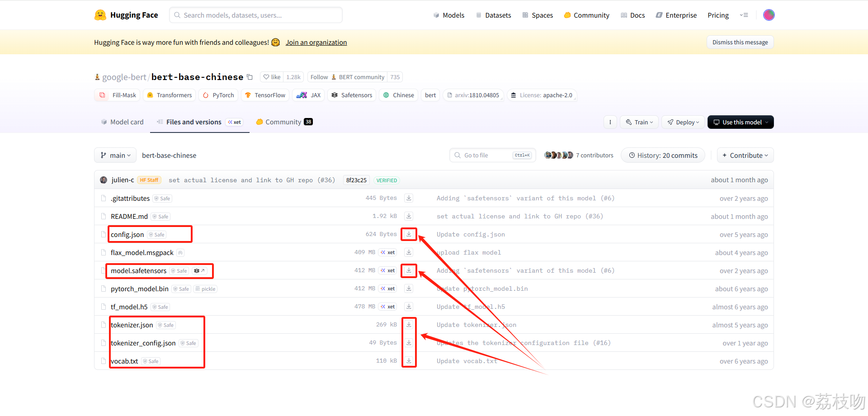Click the Transformers tag
This screenshot has height=416, width=868.
click(170, 95)
